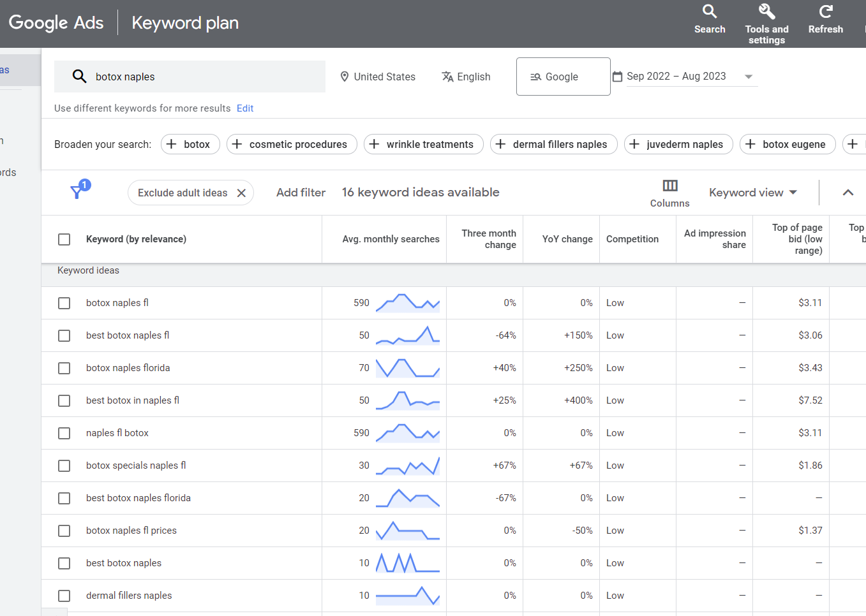Click keyword text botox naples fl prices
866x616 pixels.
pos(131,531)
